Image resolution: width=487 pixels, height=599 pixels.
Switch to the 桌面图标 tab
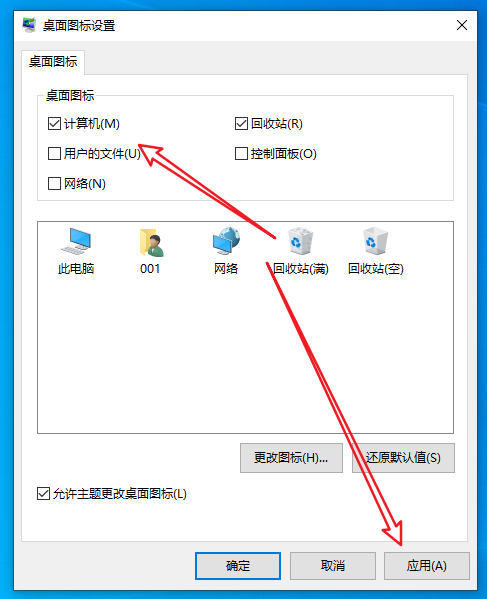(53, 62)
